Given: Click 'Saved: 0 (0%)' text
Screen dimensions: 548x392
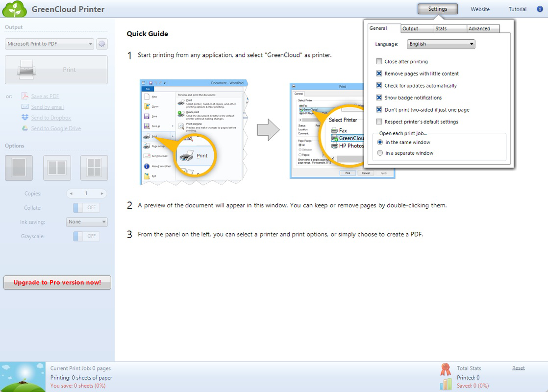Looking at the screenshot, I should point(473,386).
